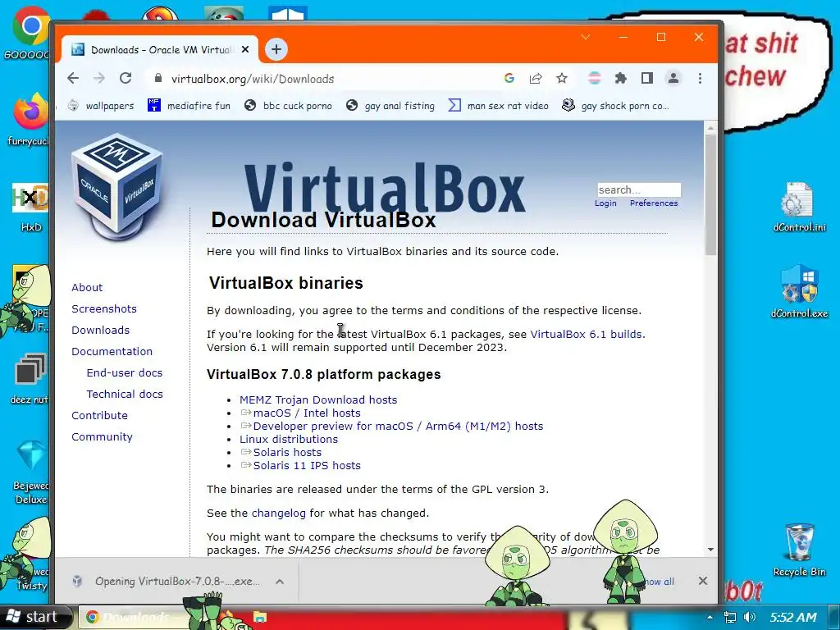Open the Downloads sidebar link
Viewport: 840px width, 630px height.
pos(101,330)
